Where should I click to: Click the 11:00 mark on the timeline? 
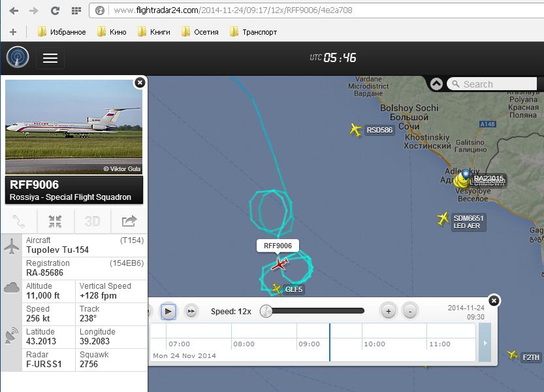pyautogui.click(x=440, y=344)
